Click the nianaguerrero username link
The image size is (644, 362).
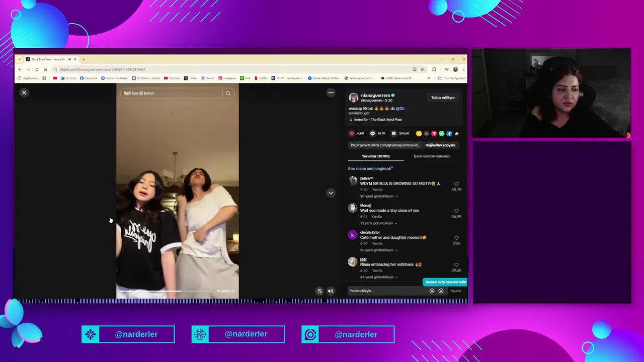coord(375,95)
